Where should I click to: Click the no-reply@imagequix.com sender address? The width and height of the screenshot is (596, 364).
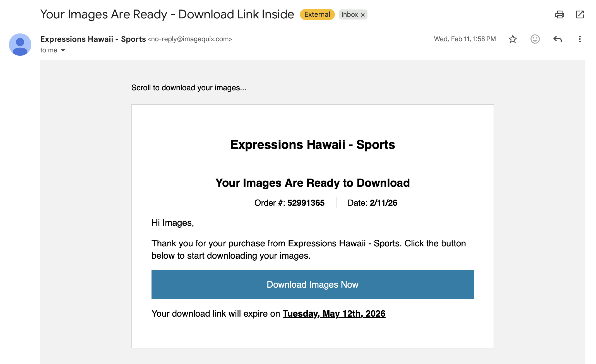pyautogui.click(x=190, y=39)
